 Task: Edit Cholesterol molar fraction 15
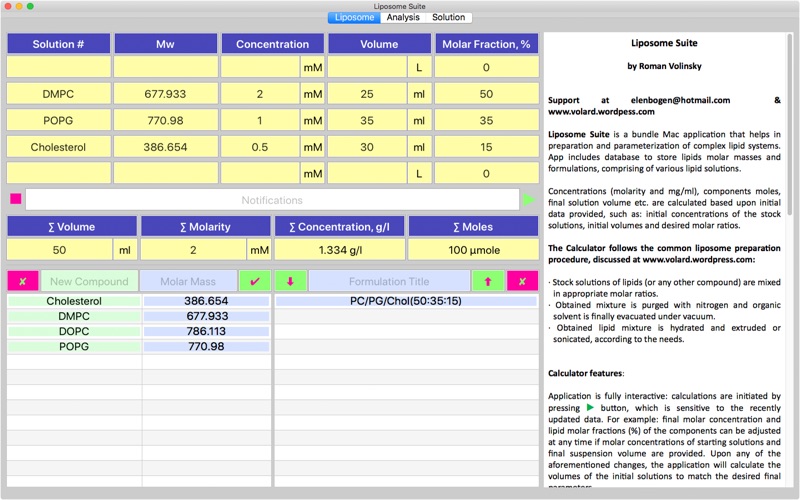click(486, 147)
